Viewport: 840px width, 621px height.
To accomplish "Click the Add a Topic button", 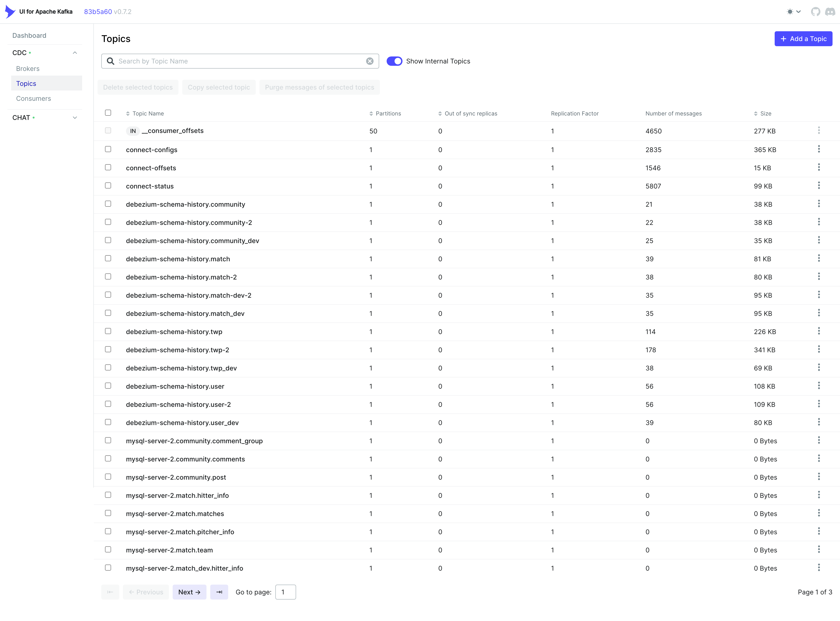I will (x=803, y=39).
